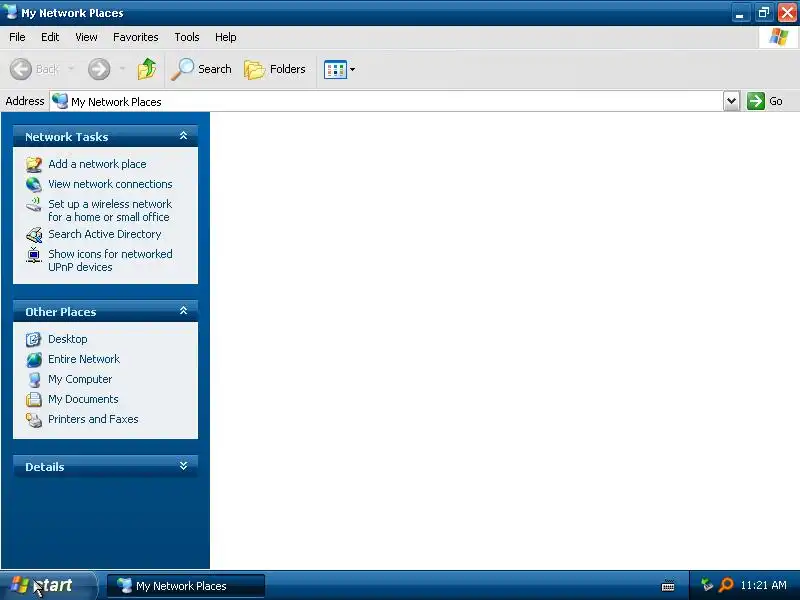The width and height of the screenshot is (800, 600).
Task: Open the Back history dropdown arrow
Action: 71,69
